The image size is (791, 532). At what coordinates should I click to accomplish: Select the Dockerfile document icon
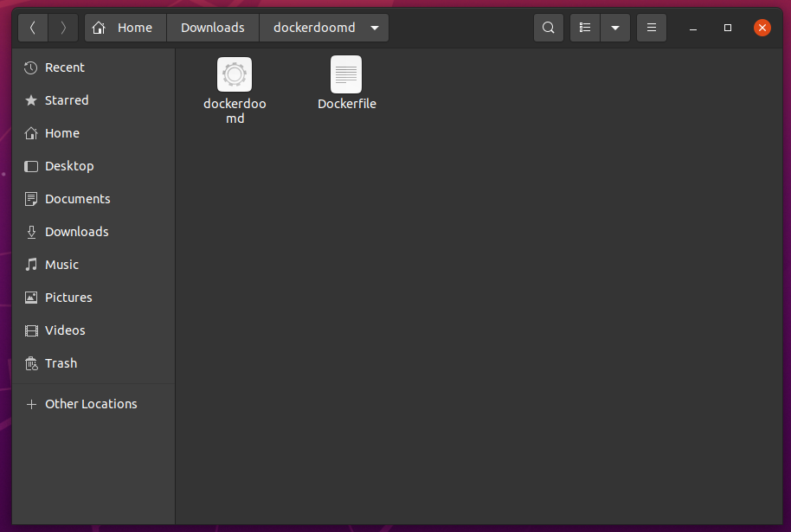345,74
